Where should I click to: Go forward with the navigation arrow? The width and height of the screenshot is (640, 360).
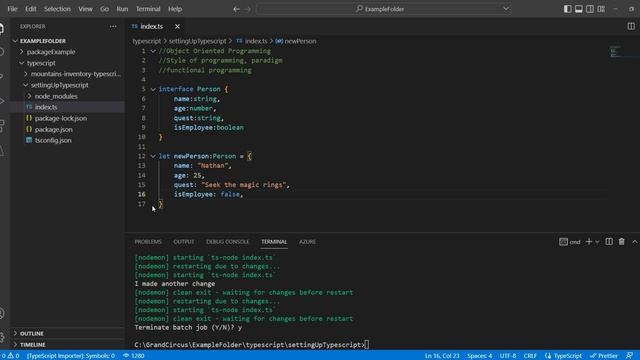247,9
